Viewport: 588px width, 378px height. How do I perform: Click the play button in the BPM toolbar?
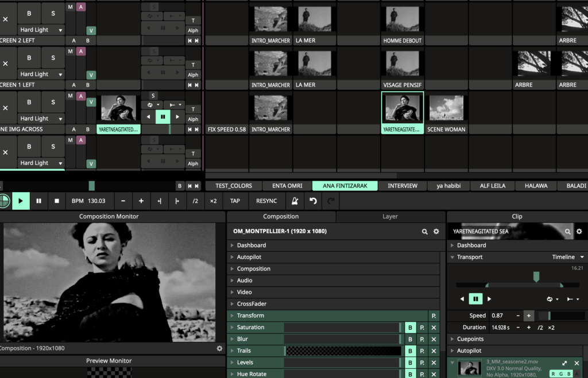click(21, 201)
